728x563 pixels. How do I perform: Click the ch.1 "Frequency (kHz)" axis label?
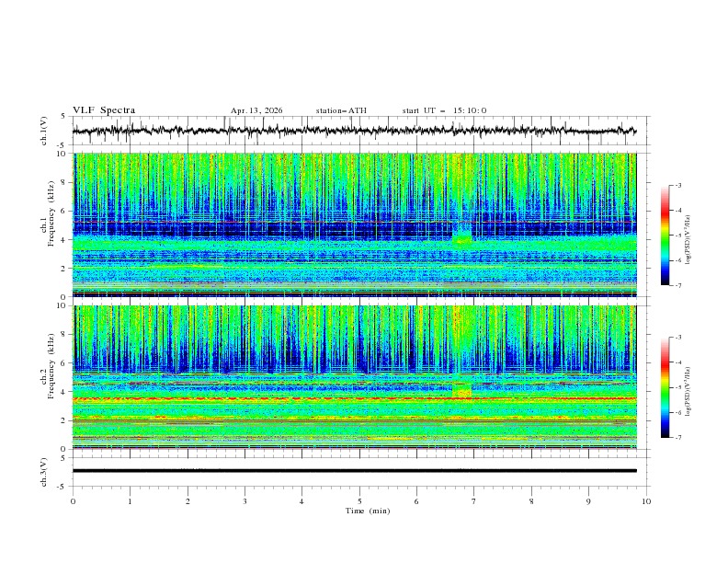click(51, 214)
